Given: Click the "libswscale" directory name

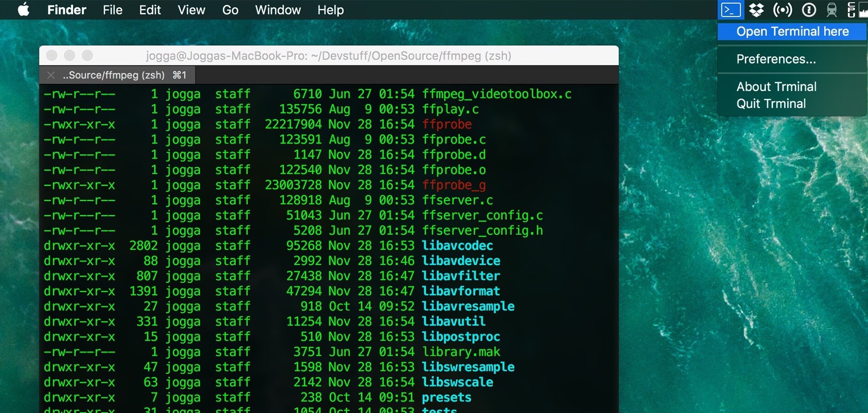Looking at the screenshot, I should click(x=458, y=382).
